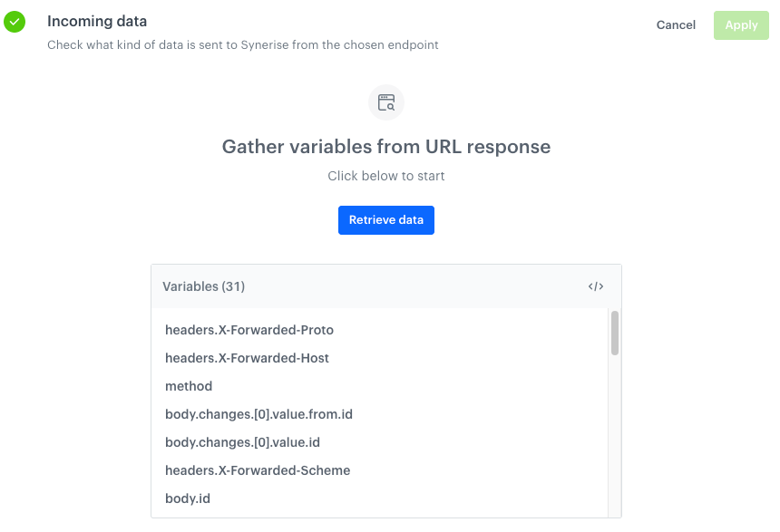Choose the method variable
This screenshot has height=532, width=780.
pos(189,386)
